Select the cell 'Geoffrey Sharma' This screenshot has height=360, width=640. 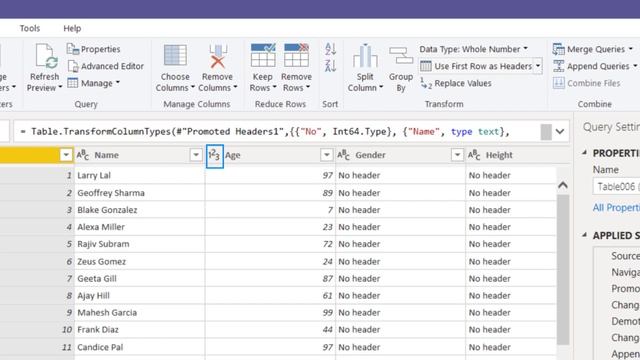pyautogui.click(x=140, y=193)
